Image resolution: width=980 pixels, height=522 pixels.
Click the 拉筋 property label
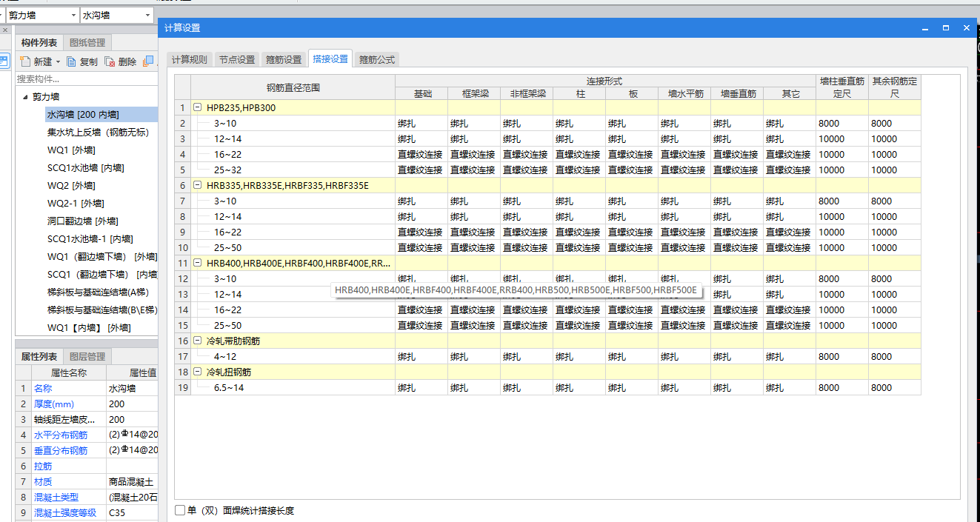point(43,466)
